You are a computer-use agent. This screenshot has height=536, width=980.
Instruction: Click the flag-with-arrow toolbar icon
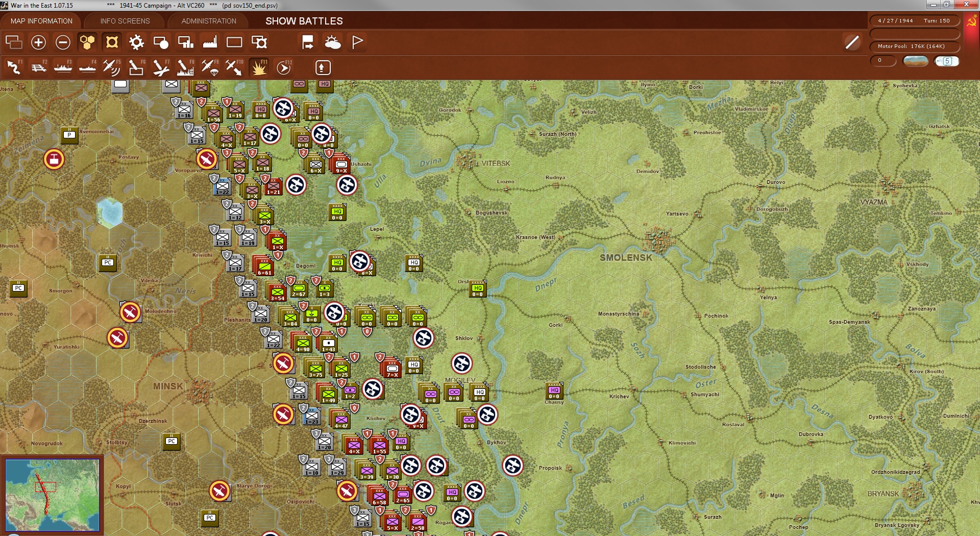pyautogui.click(x=308, y=42)
